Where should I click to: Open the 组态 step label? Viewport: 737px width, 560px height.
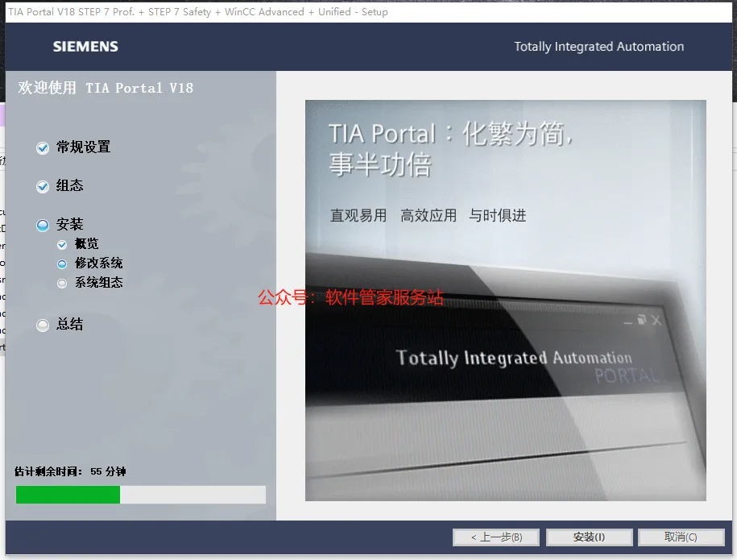click(x=69, y=185)
